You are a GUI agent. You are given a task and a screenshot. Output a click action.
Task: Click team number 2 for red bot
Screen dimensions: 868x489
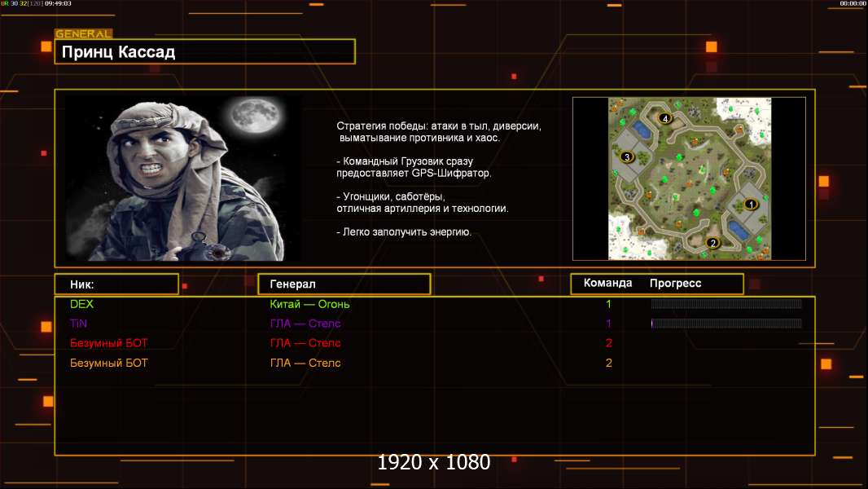coord(609,343)
